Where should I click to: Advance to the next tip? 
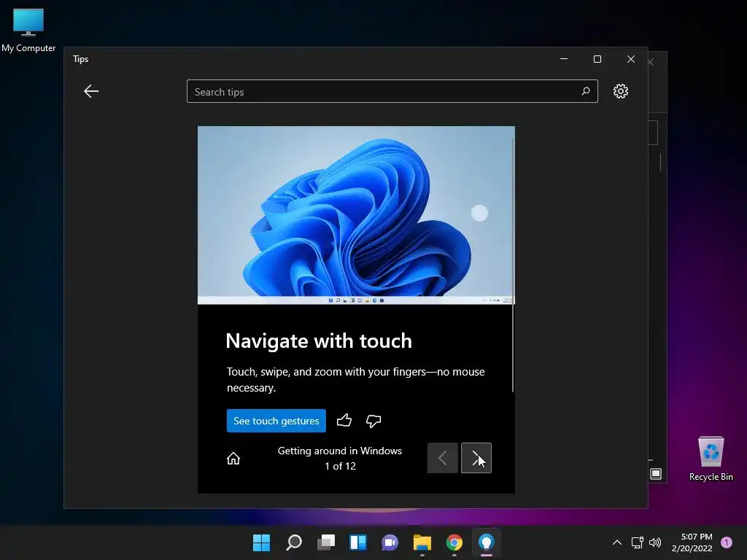tap(476, 458)
